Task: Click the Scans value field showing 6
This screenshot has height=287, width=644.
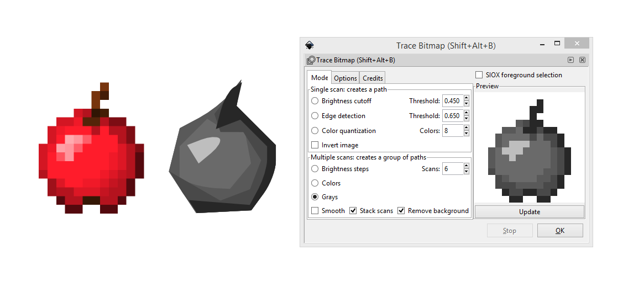Action: [x=453, y=168]
